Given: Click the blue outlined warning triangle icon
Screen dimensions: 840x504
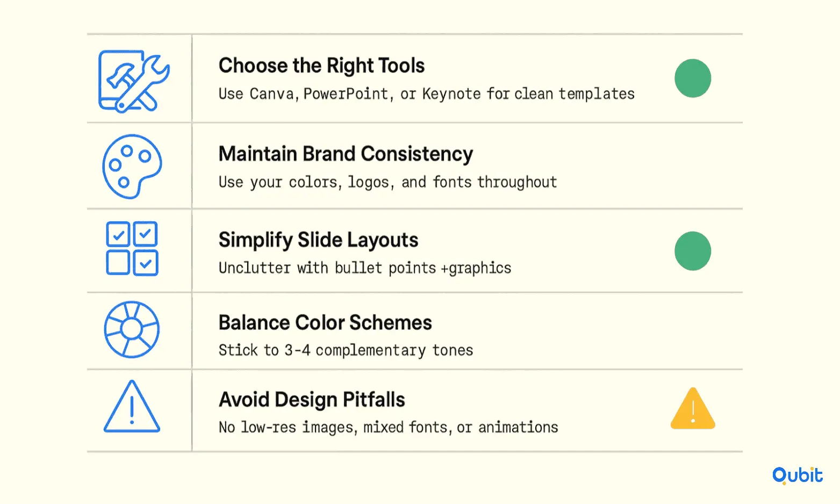Looking at the screenshot, I should tap(132, 406).
